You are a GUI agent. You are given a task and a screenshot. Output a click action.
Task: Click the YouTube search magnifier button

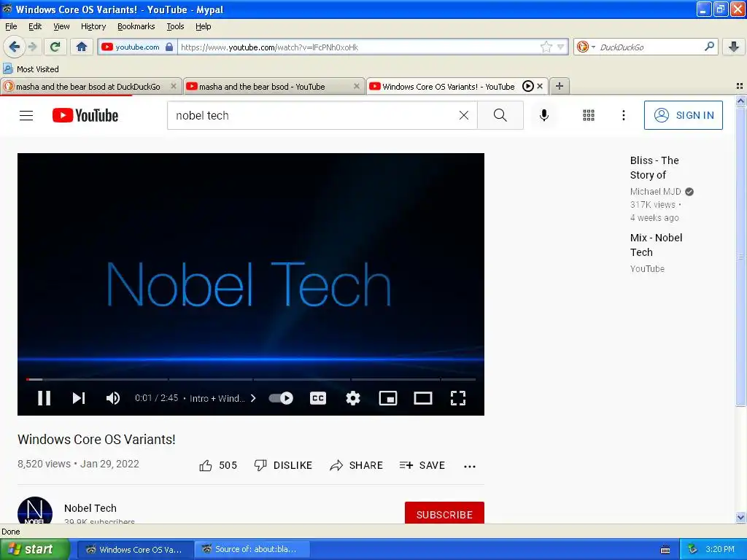click(x=500, y=115)
